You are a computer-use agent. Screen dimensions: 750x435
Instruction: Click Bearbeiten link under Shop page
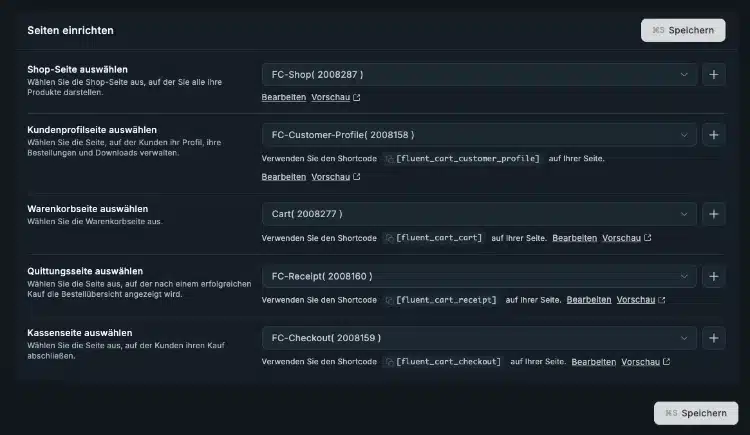click(x=283, y=98)
